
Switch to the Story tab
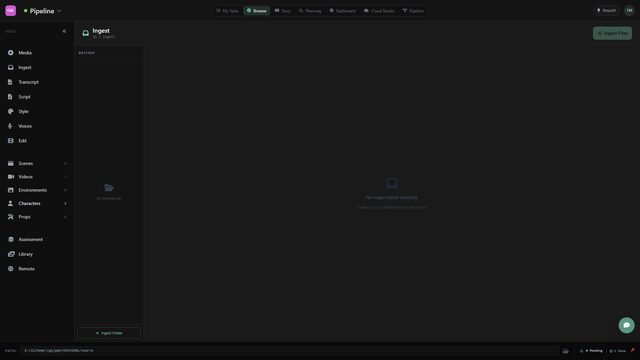pyautogui.click(x=283, y=11)
